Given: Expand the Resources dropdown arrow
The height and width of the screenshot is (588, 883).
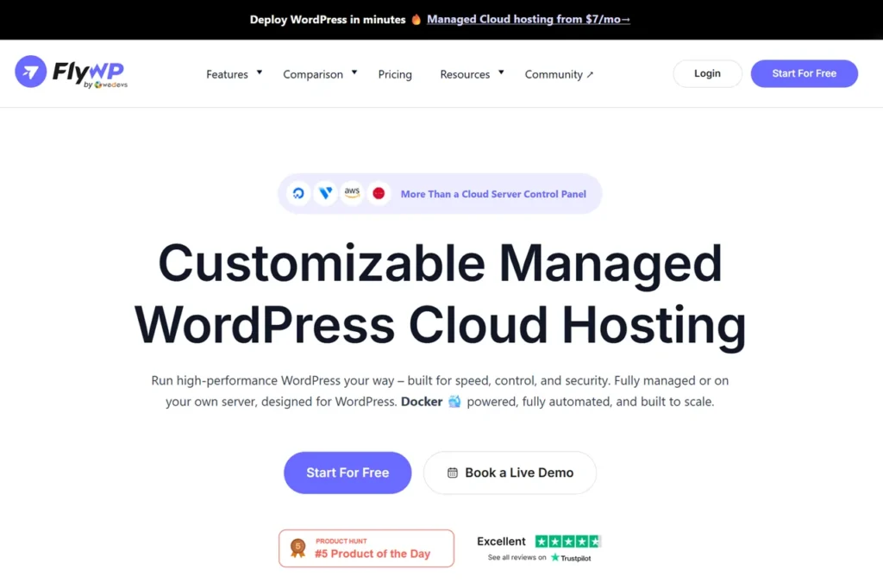Looking at the screenshot, I should coord(501,72).
